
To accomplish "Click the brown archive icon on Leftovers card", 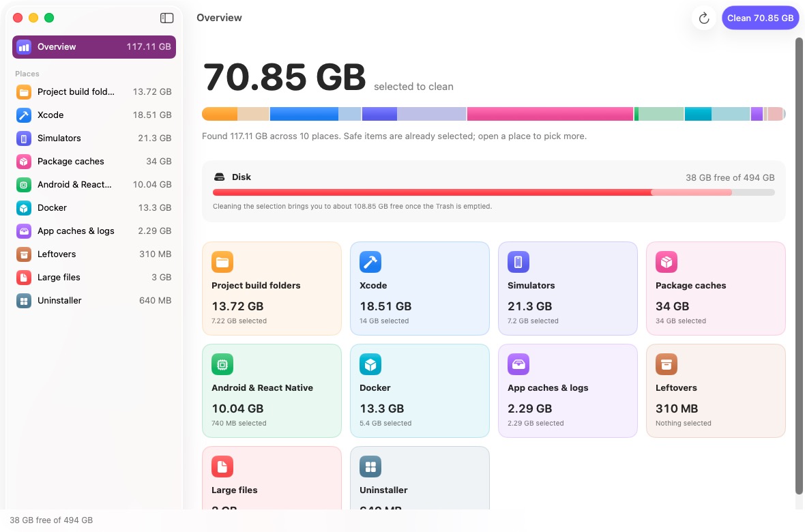I will [x=667, y=365].
